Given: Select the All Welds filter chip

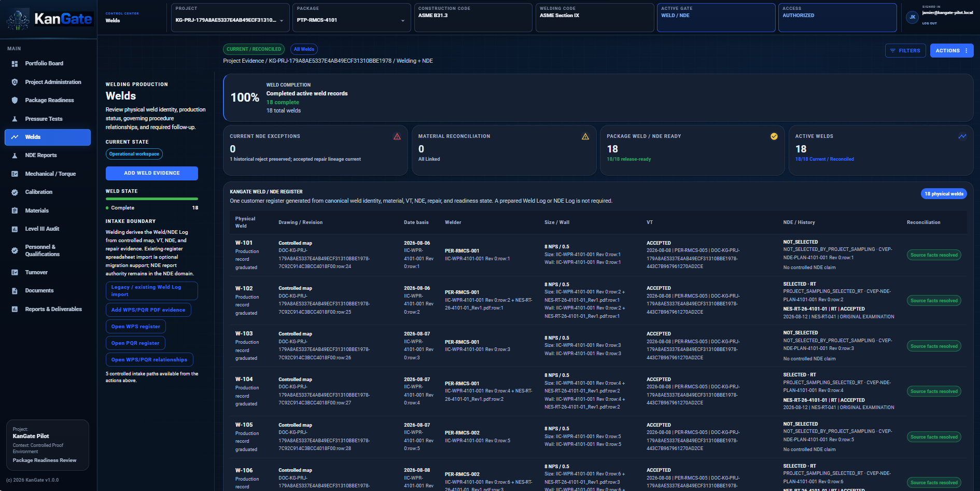Looking at the screenshot, I should point(304,49).
